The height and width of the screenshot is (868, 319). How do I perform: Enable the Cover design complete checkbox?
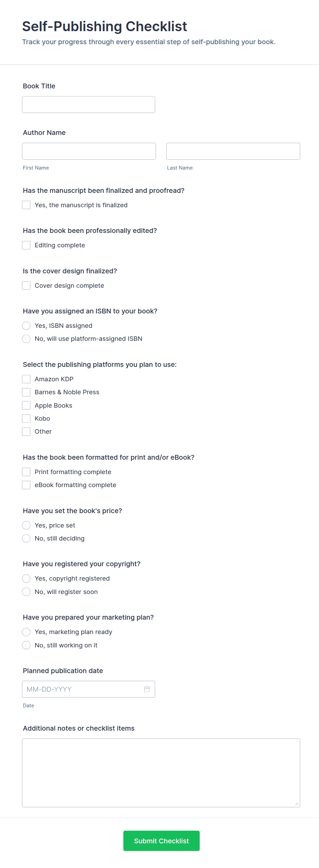click(26, 285)
